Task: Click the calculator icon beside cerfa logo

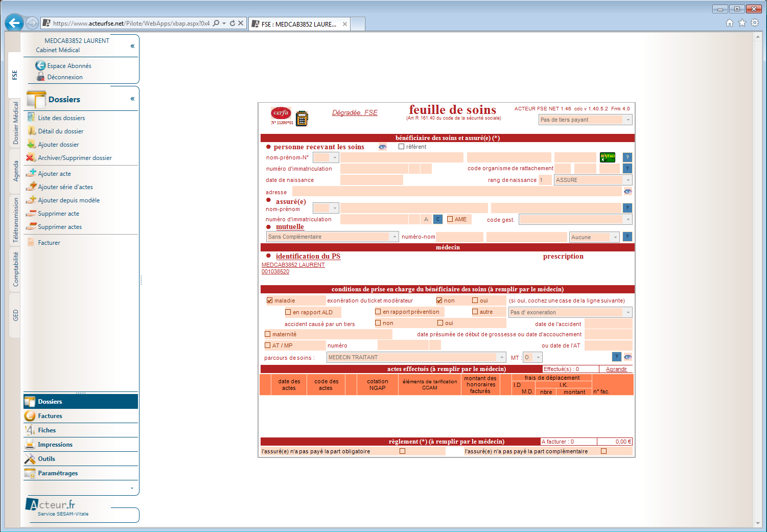Action: click(x=302, y=119)
